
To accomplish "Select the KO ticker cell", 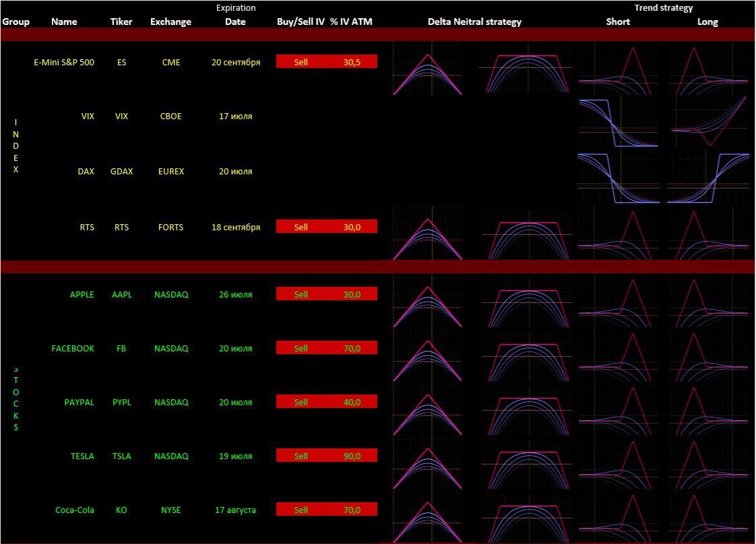I will point(121,510).
